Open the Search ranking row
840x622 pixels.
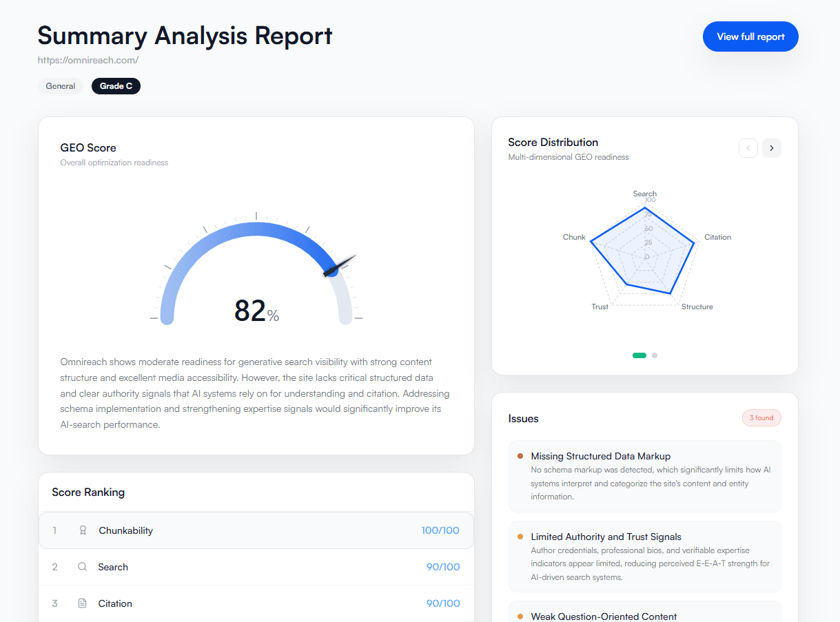(x=256, y=567)
